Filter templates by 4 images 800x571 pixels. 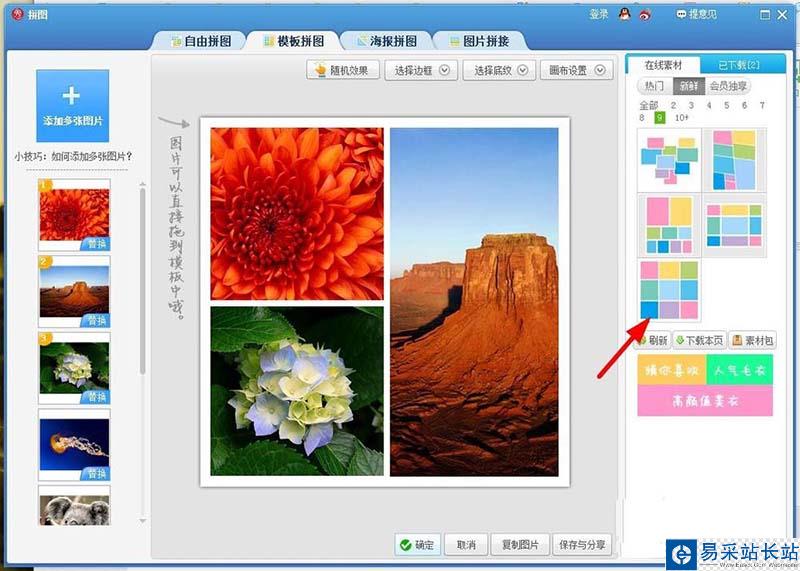(709, 106)
